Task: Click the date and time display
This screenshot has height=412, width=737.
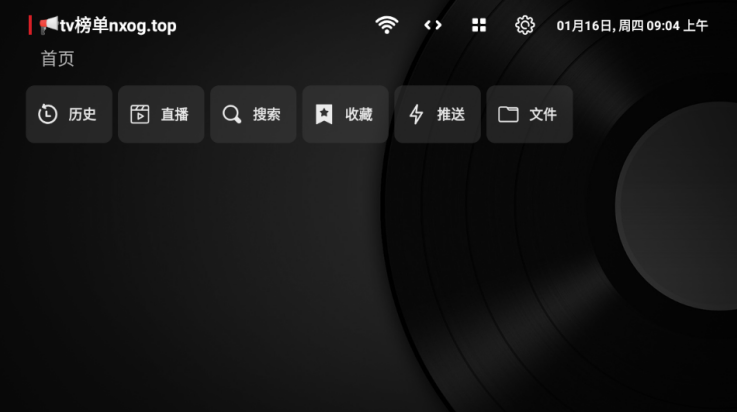Action: tap(632, 25)
